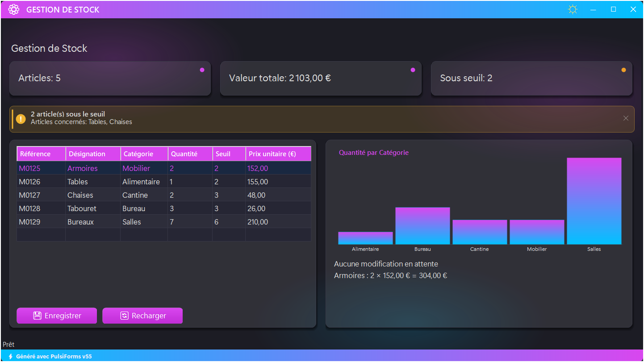Click the yellow warning exclamation icon
The image size is (644, 362).
click(21, 119)
